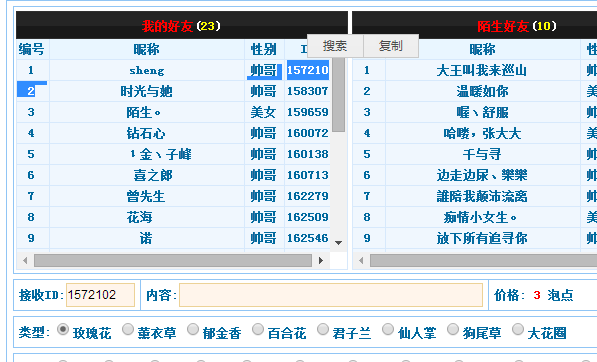Image resolution: width=597 pixels, height=362 pixels.
Task: Click the horizontal scrollbar thumb under 陌生好友 list
Action: coord(484,261)
